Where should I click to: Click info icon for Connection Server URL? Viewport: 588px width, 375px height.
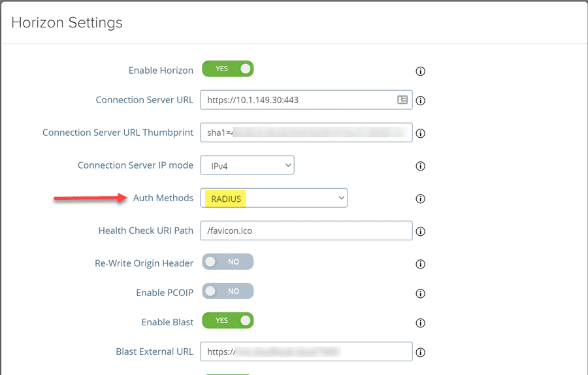click(x=421, y=101)
